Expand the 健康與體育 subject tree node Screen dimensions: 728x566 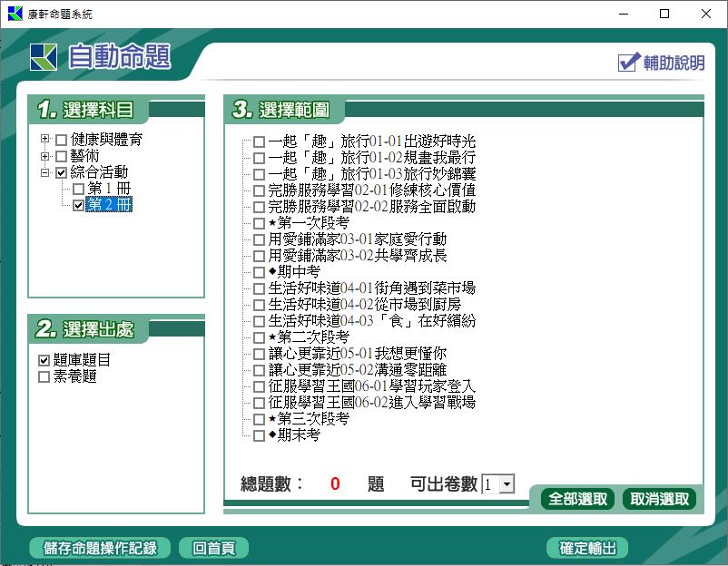click(x=45, y=141)
